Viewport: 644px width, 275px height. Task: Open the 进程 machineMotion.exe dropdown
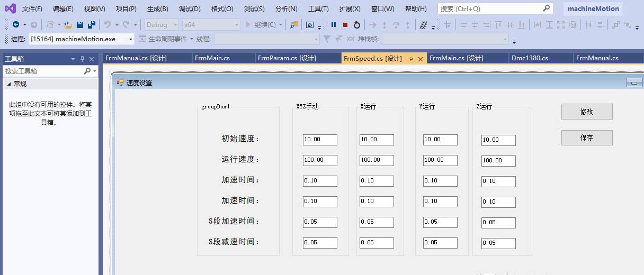tap(130, 39)
